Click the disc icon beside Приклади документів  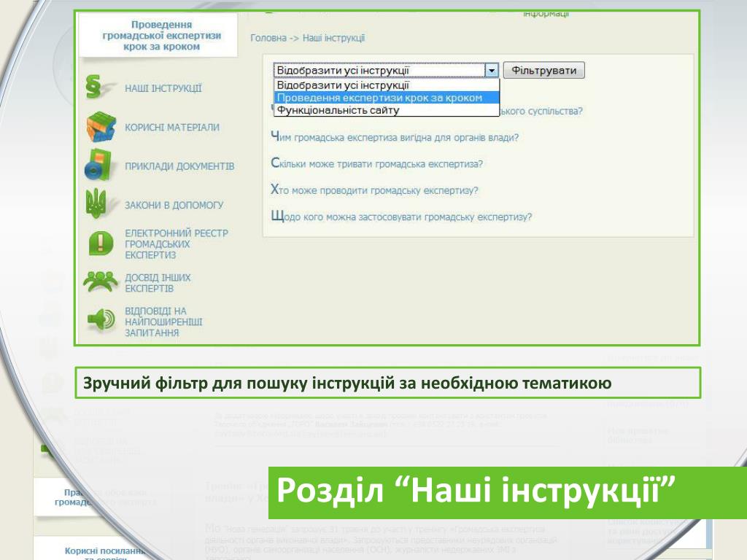(x=98, y=164)
